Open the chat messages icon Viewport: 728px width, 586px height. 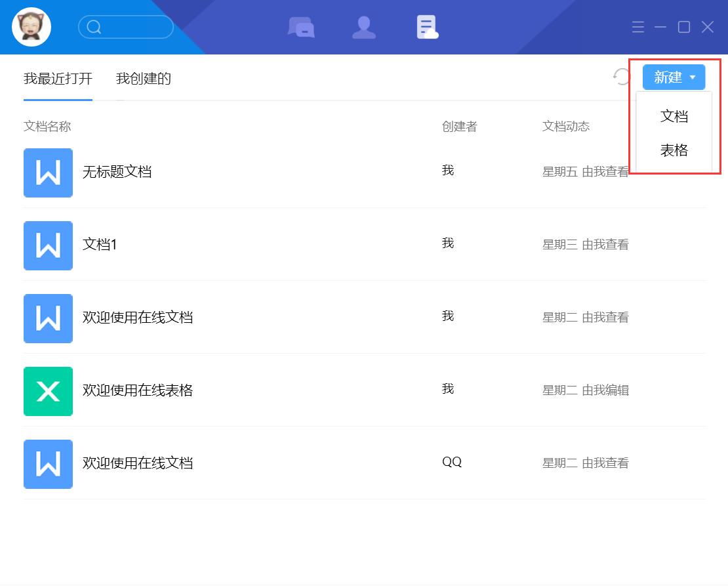coord(301,28)
